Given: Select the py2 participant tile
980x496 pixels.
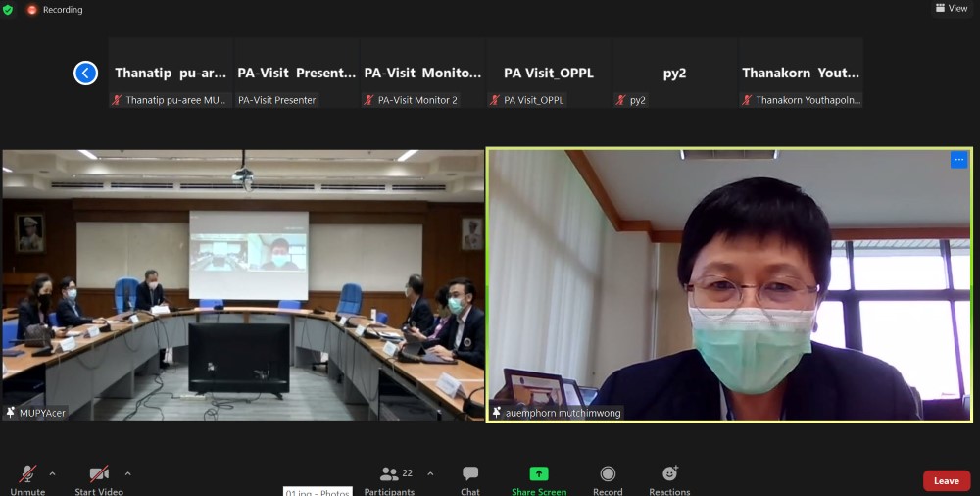Looking at the screenshot, I should (674, 73).
